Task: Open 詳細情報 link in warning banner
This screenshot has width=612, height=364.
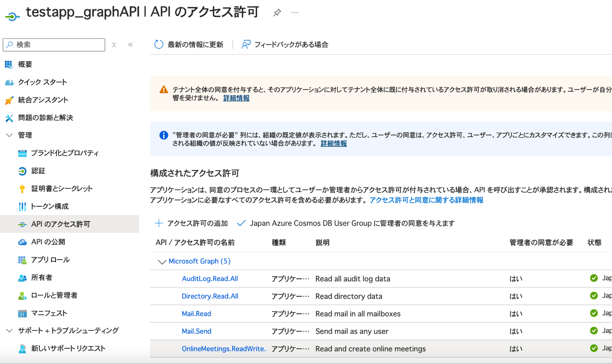Action: (236, 98)
